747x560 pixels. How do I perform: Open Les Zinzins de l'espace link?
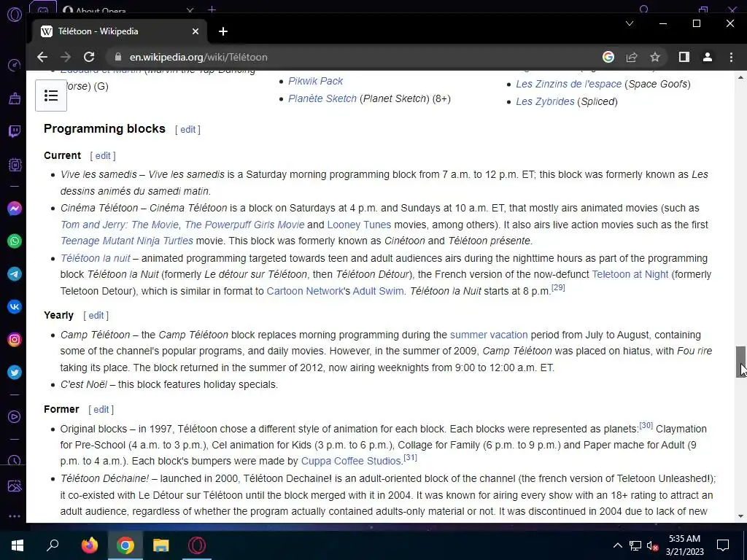(x=569, y=85)
